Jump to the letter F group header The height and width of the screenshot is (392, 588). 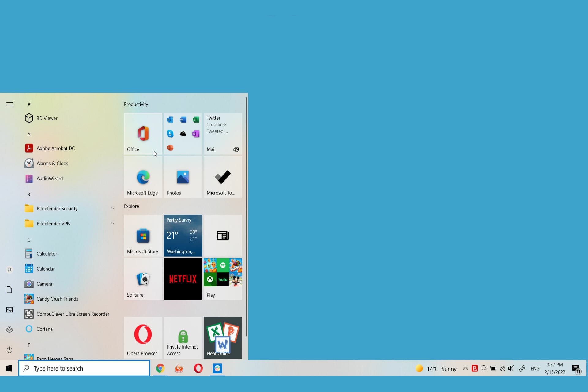pos(29,345)
